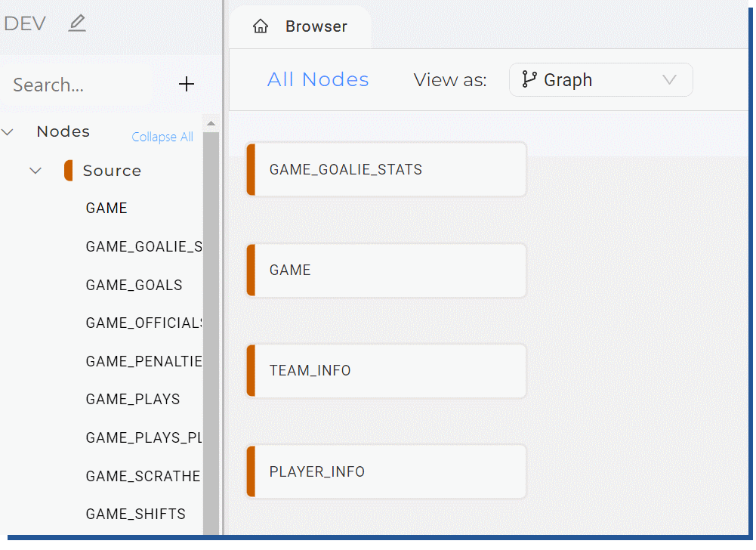The width and height of the screenshot is (756, 550).
Task: Select GAME in the sidebar node list
Action: (106, 208)
